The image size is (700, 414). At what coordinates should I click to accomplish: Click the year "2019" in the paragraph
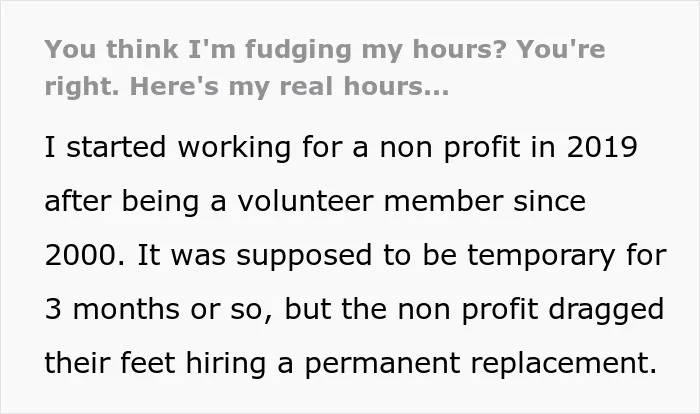(602, 147)
